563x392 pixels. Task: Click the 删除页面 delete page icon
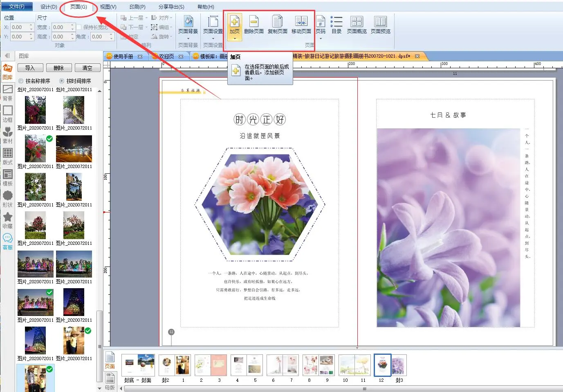tap(253, 23)
